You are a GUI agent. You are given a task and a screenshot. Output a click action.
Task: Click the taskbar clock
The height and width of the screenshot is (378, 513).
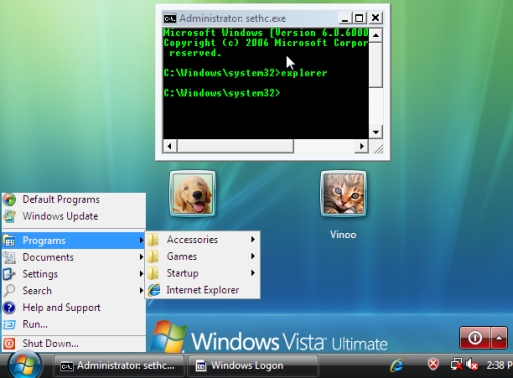(499, 365)
